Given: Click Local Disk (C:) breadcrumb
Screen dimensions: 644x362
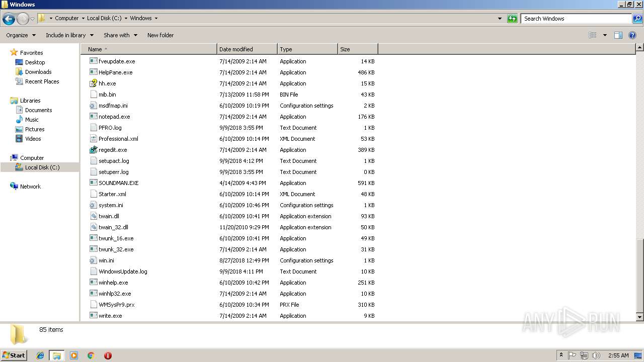Looking at the screenshot, I should [104, 18].
